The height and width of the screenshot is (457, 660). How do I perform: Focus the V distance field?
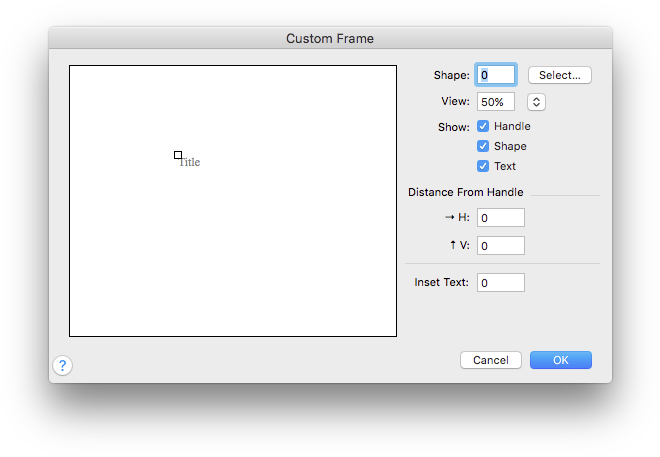tap(501, 245)
